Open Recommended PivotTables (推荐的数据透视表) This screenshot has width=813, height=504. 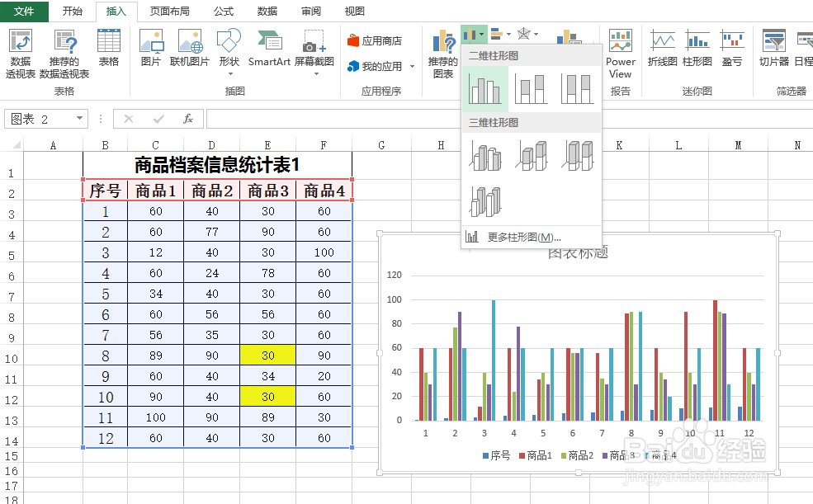[64, 54]
